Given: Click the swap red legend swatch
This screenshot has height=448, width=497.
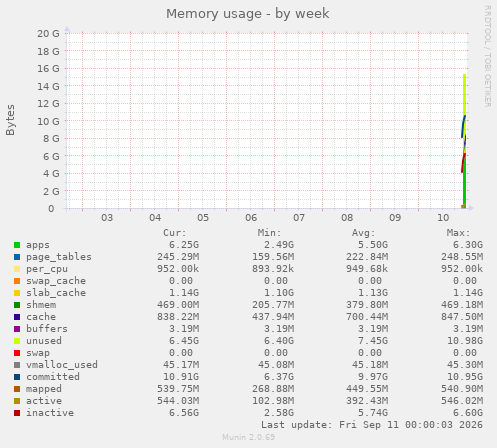Looking at the screenshot, I should tap(17, 353).
